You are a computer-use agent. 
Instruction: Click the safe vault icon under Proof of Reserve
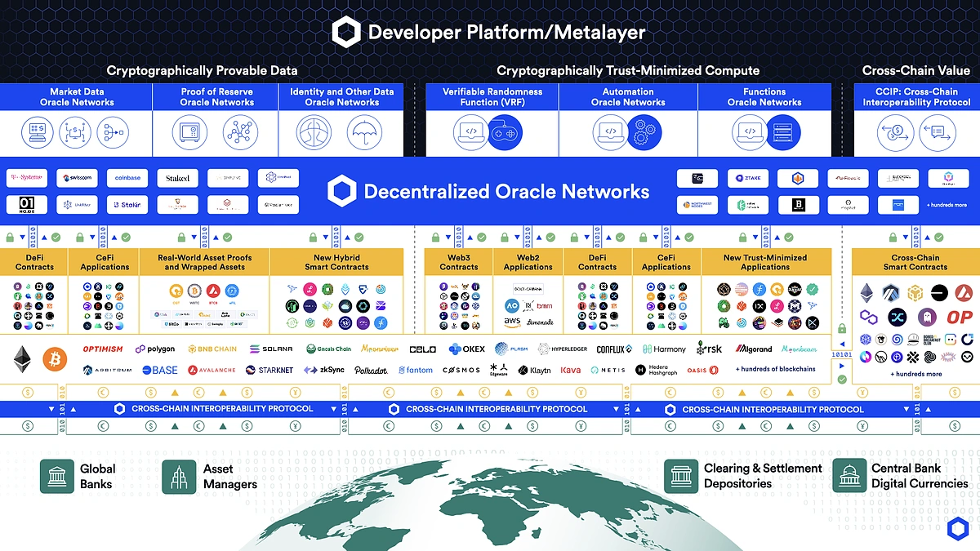(x=190, y=131)
